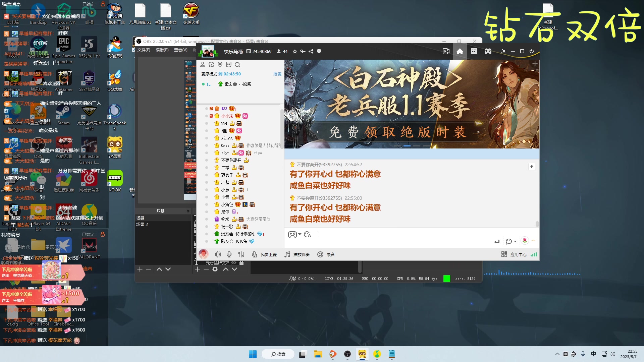Screen dimensions: 644x362
Task: Open File Explorer from taskbar
Action: click(x=318, y=354)
